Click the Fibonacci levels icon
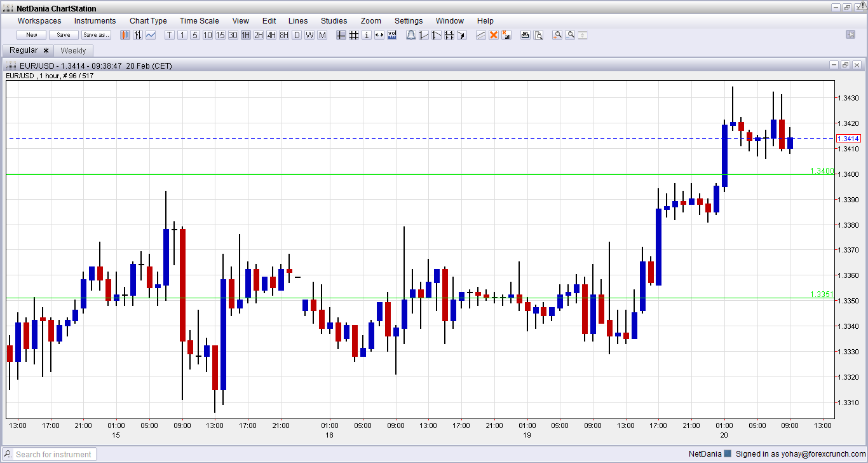Image resolution: width=868 pixels, height=463 pixels. pyautogui.click(x=449, y=35)
